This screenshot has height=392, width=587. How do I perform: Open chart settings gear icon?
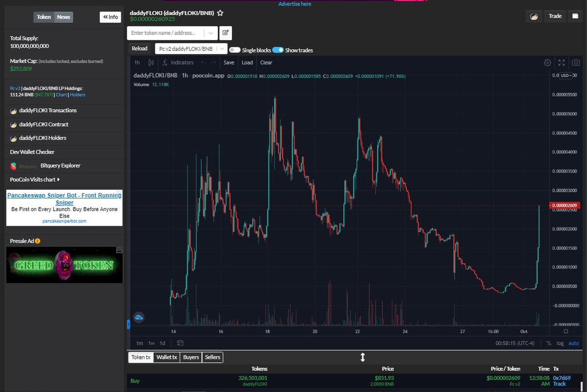click(547, 63)
